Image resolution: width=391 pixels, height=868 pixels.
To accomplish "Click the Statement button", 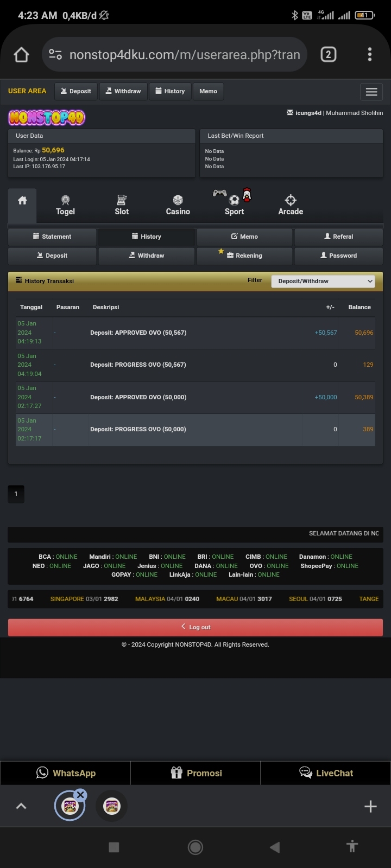I will tap(52, 237).
